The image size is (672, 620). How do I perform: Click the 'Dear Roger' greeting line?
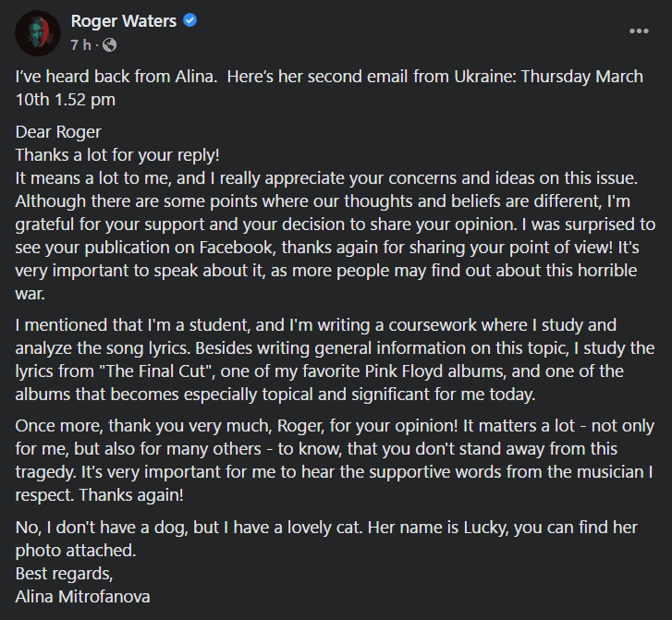(58, 132)
